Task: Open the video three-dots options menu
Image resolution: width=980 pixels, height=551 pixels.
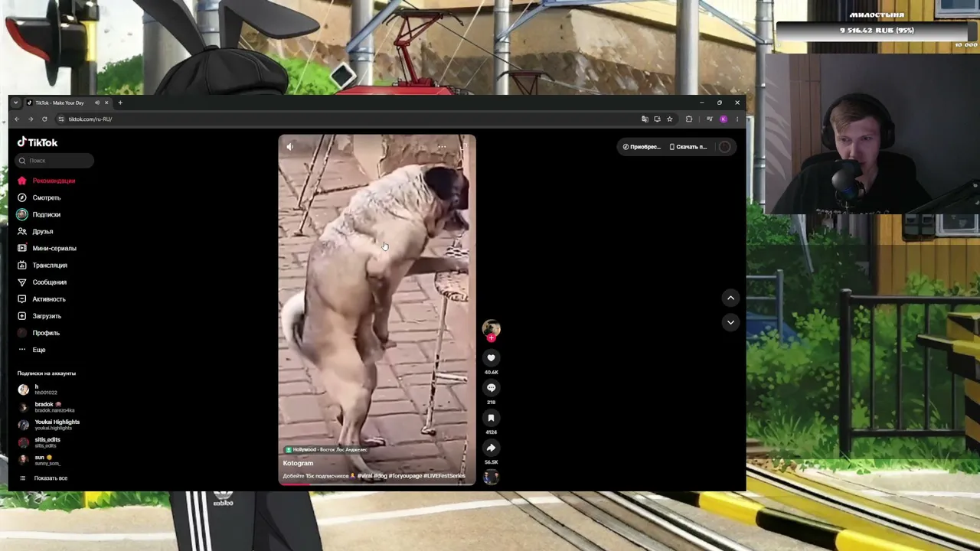Action: [442, 146]
